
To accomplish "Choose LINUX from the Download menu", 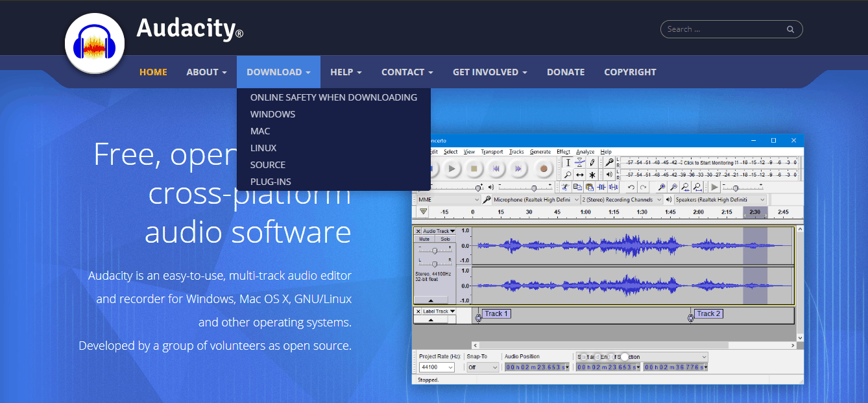I will point(263,148).
